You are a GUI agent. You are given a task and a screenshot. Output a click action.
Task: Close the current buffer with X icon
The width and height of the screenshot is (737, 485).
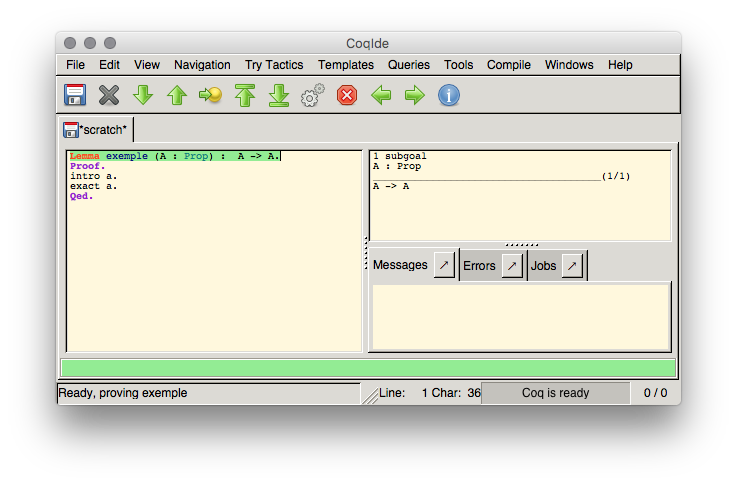coord(109,95)
